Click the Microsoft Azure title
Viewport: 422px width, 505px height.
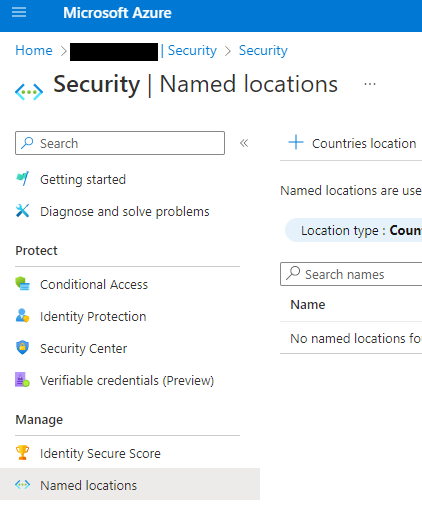point(117,13)
